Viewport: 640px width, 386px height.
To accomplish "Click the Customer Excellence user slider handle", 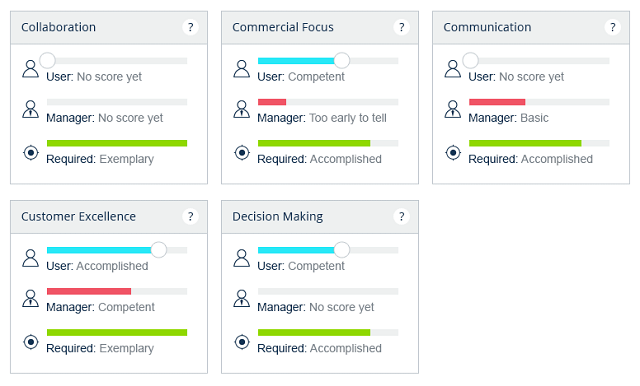I will pos(158,250).
